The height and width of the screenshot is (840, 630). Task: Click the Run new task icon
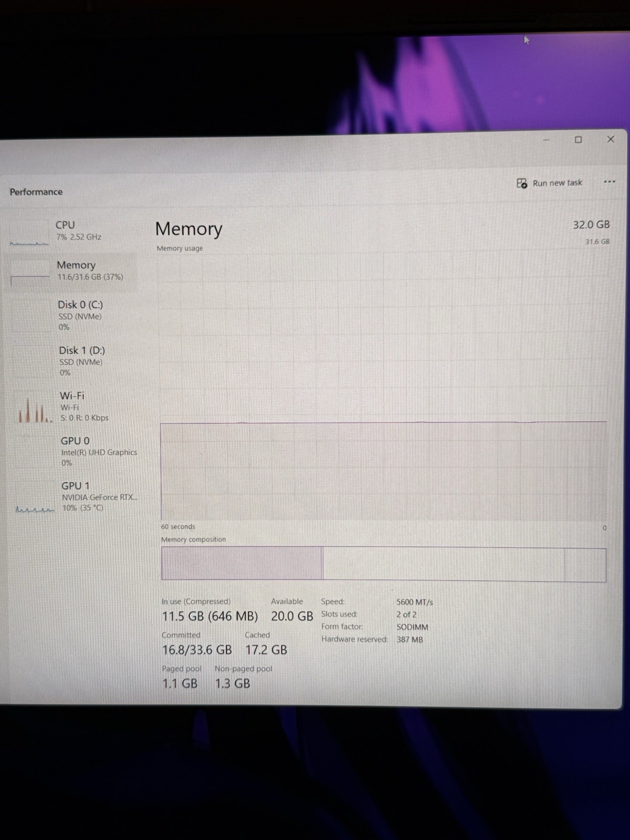click(522, 183)
